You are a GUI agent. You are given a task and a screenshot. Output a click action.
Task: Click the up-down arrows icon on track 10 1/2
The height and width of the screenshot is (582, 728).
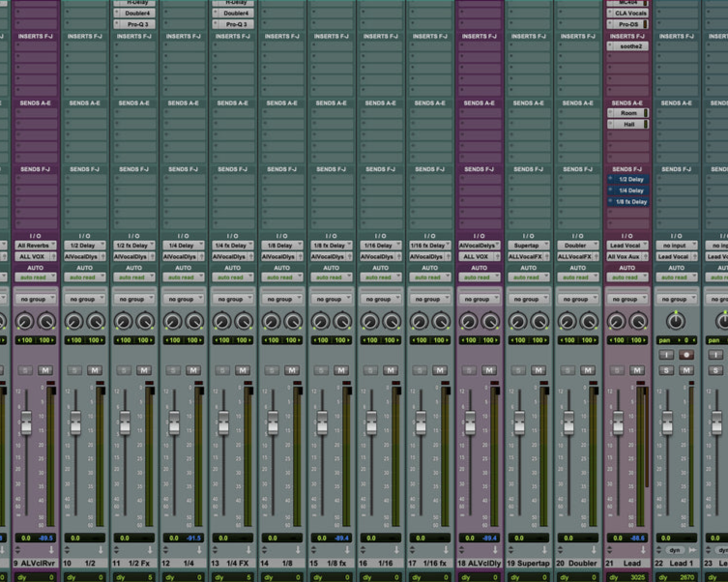[67, 550]
